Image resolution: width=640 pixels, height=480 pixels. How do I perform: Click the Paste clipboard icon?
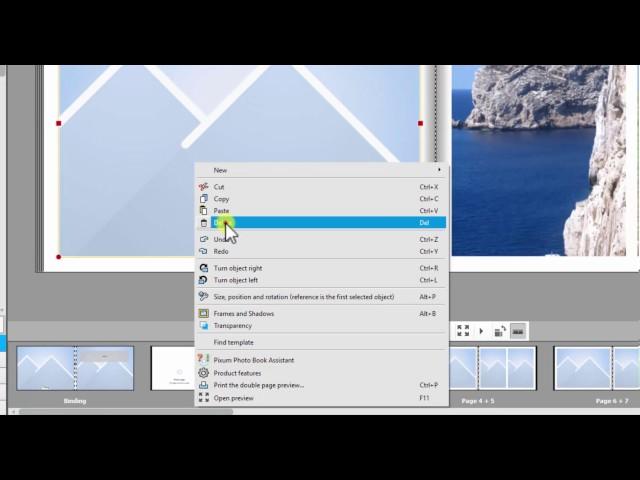click(x=203, y=211)
